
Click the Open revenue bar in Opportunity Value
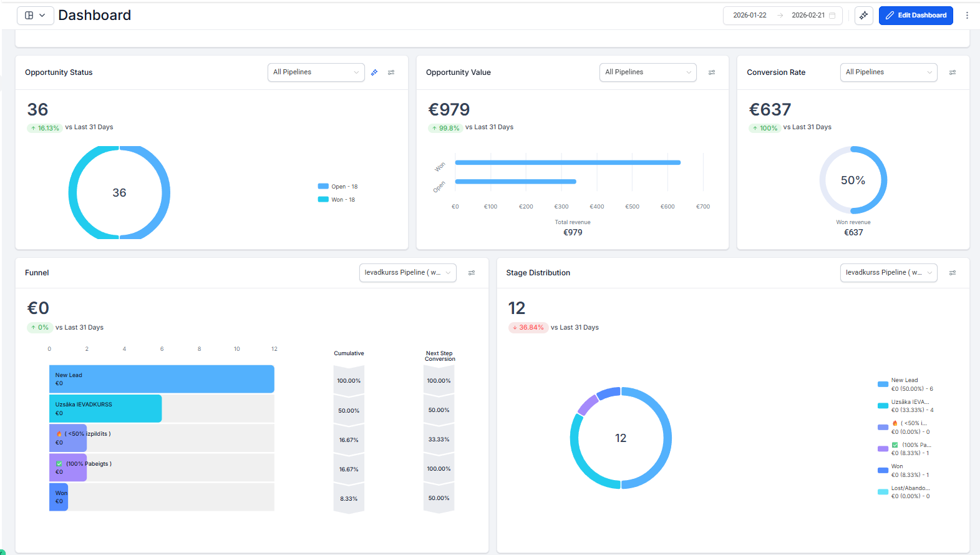[x=516, y=182]
